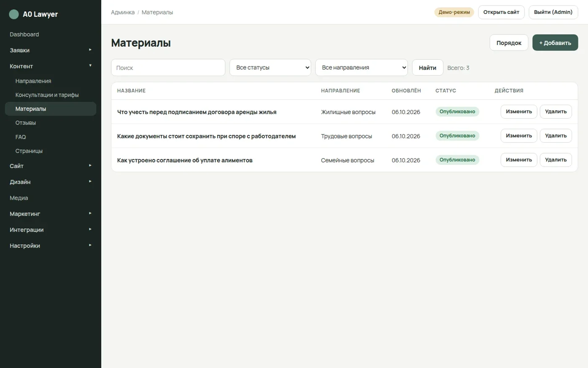Expand the Заявки sidebar section
Image resolution: width=588 pixels, height=368 pixels.
pyautogui.click(x=50, y=50)
